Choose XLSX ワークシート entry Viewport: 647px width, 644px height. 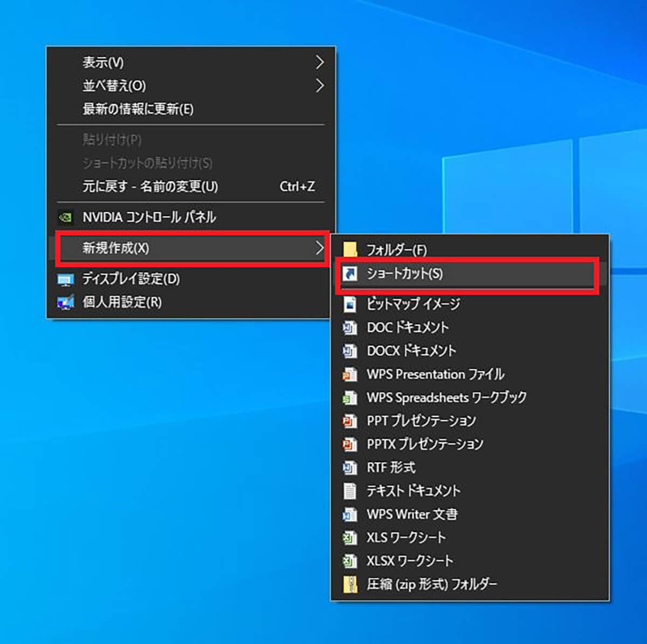(x=410, y=561)
